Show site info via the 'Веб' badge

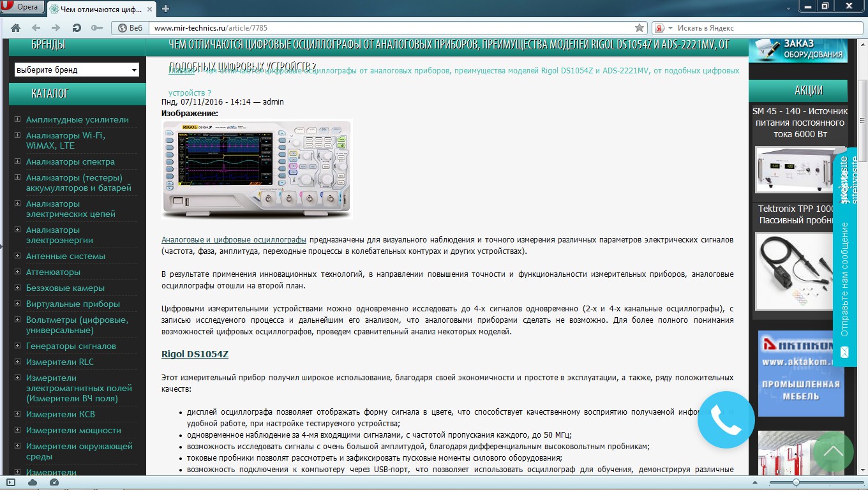coord(130,28)
